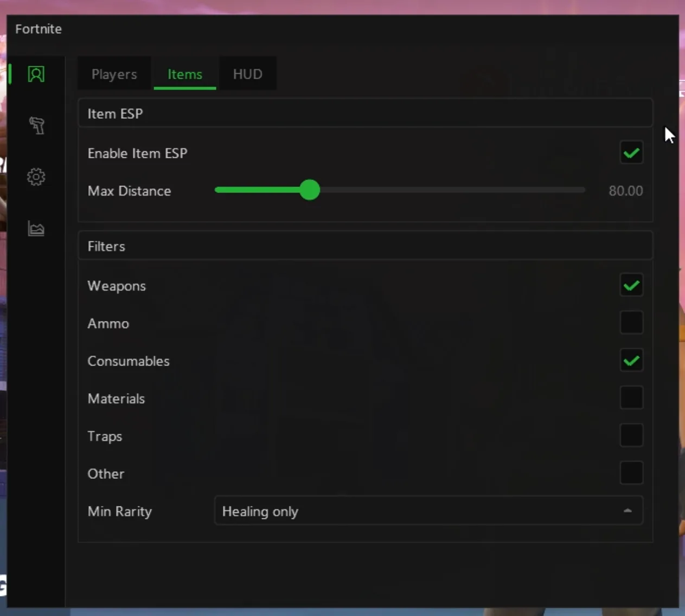
Task: Switch to the Players tab
Action: pos(114,74)
